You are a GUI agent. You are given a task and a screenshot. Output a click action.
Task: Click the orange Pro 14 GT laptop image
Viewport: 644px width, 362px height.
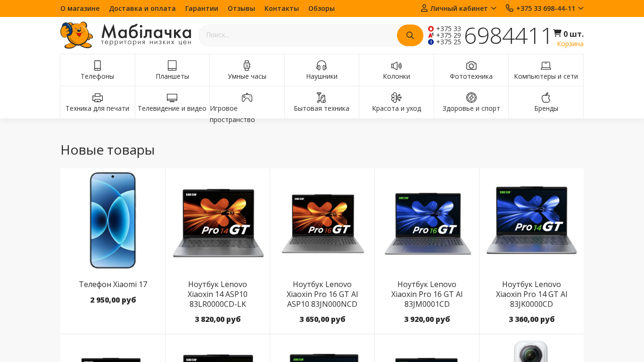click(x=218, y=222)
